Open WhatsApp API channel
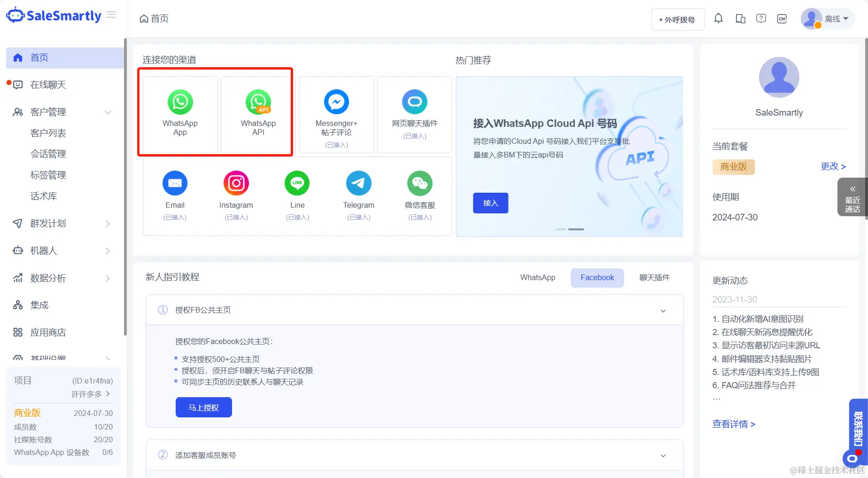This screenshot has height=478, width=868. [x=258, y=114]
